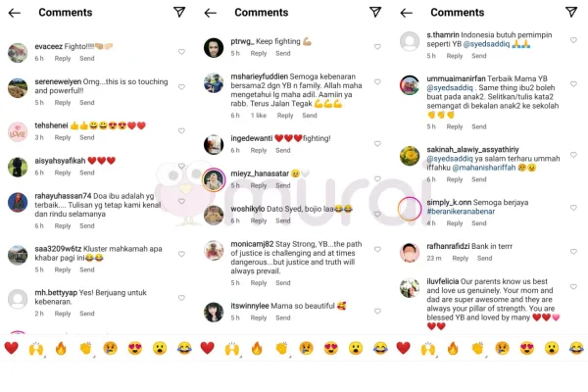Open direct share icon in rightmost Comments header
This screenshot has width=588, height=392.
(x=571, y=12)
